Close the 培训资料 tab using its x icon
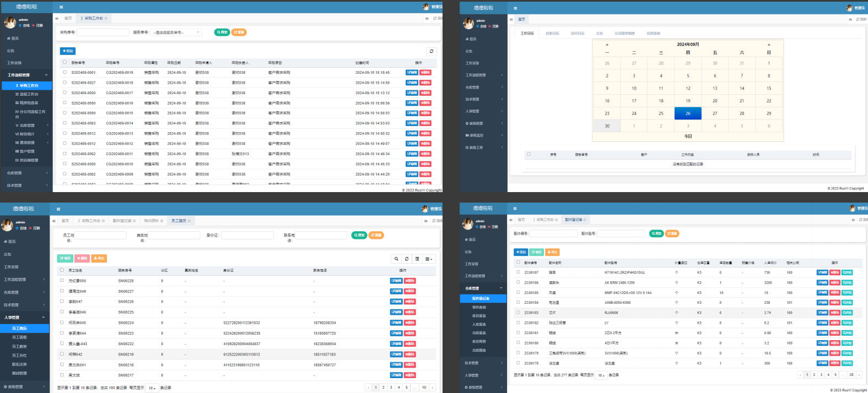 pyautogui.click(x=162, y=221)
